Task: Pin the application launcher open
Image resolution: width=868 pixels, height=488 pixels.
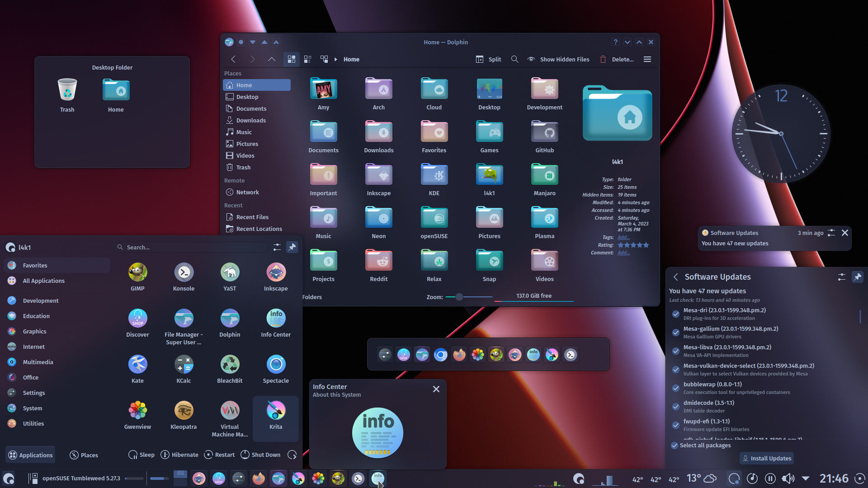Action: click(292, 247)
